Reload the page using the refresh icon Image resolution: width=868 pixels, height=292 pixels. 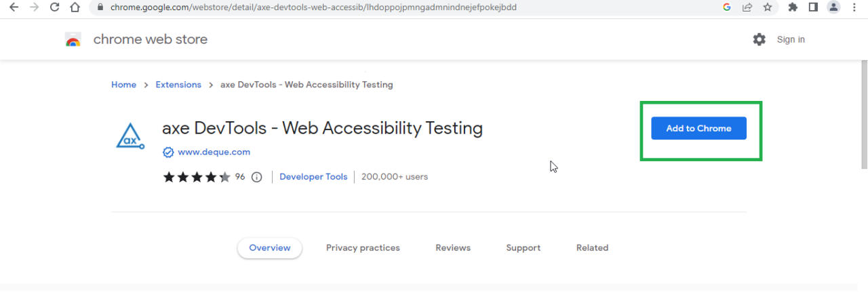[x=55, y=7]
